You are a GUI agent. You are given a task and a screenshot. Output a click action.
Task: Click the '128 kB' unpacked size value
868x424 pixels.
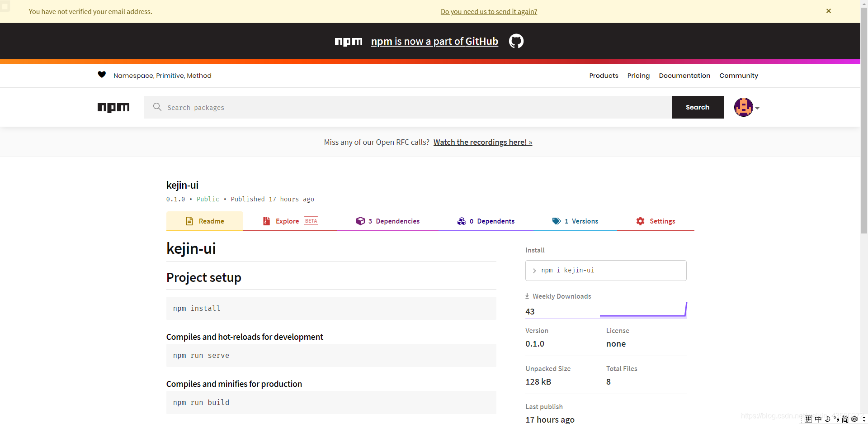(538, 381)
